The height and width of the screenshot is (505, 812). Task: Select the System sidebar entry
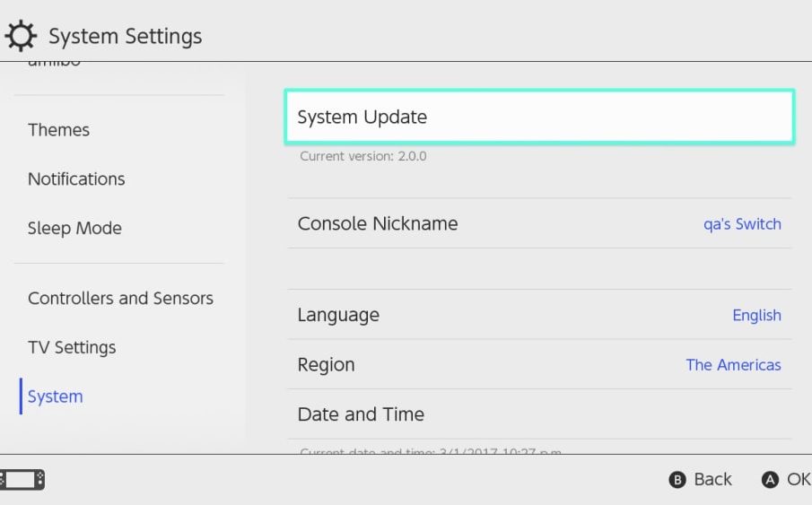pyautogui.click(x=56, y=396)
